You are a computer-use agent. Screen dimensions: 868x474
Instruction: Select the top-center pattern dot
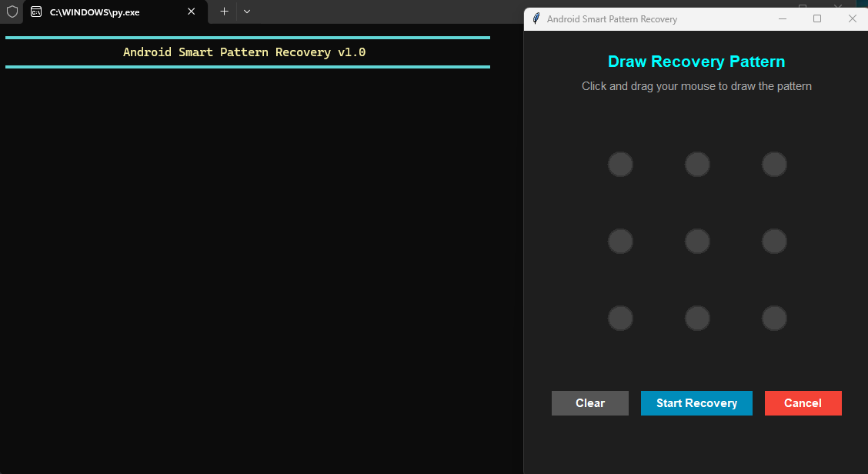tap(697, 165)
